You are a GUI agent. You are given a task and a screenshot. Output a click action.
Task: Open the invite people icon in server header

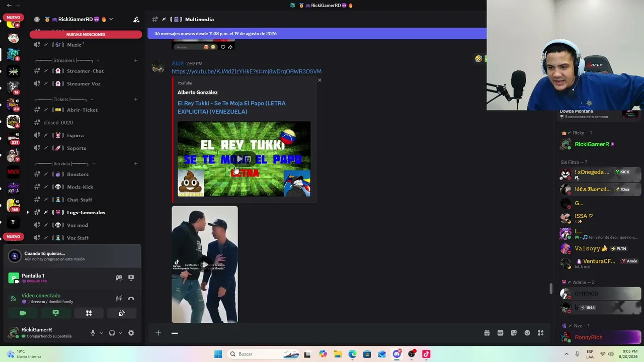(136, 20)
